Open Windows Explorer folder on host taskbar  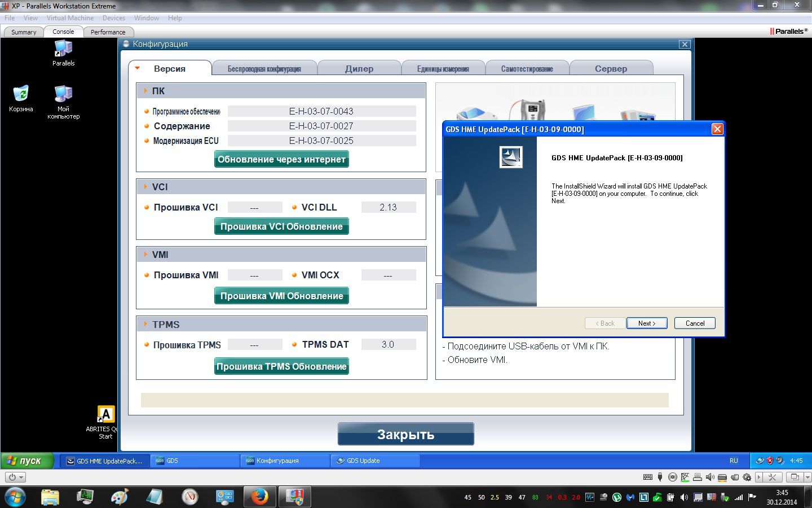click(x=50, y=497)
